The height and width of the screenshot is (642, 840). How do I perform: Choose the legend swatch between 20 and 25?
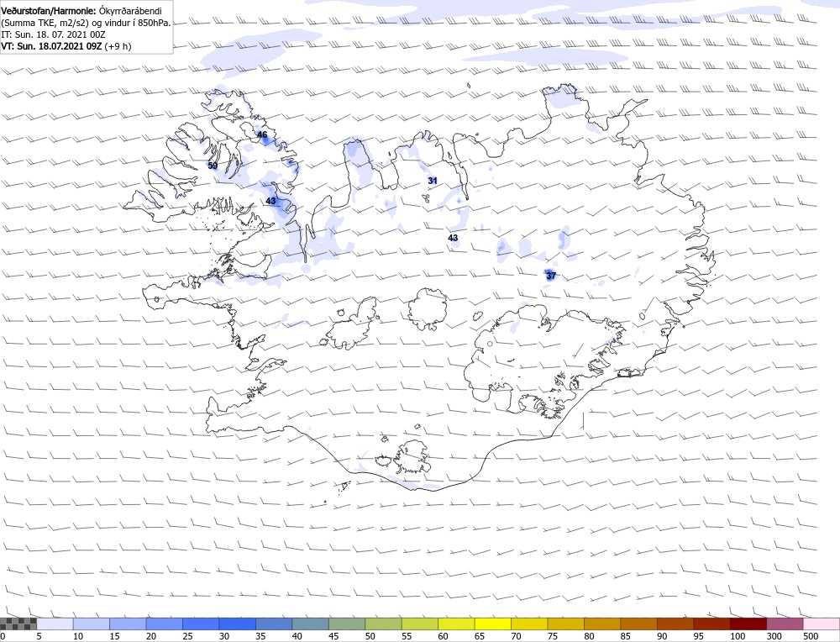(x=165, y=624)
